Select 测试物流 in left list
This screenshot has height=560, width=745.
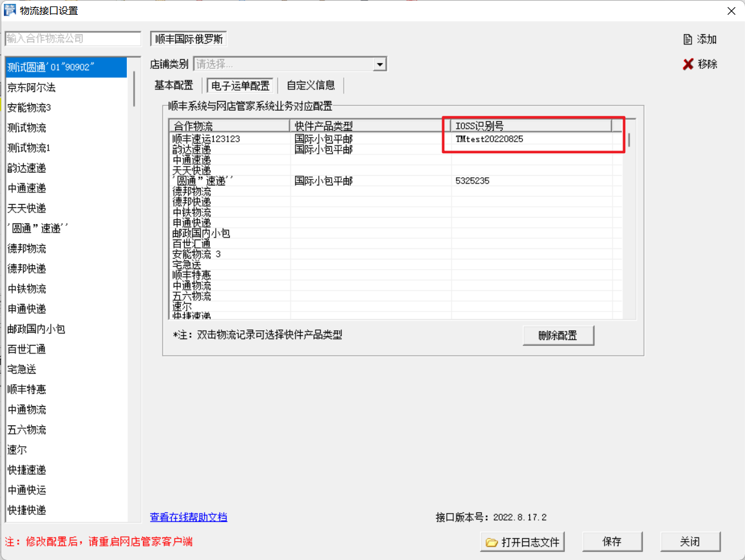66,127
